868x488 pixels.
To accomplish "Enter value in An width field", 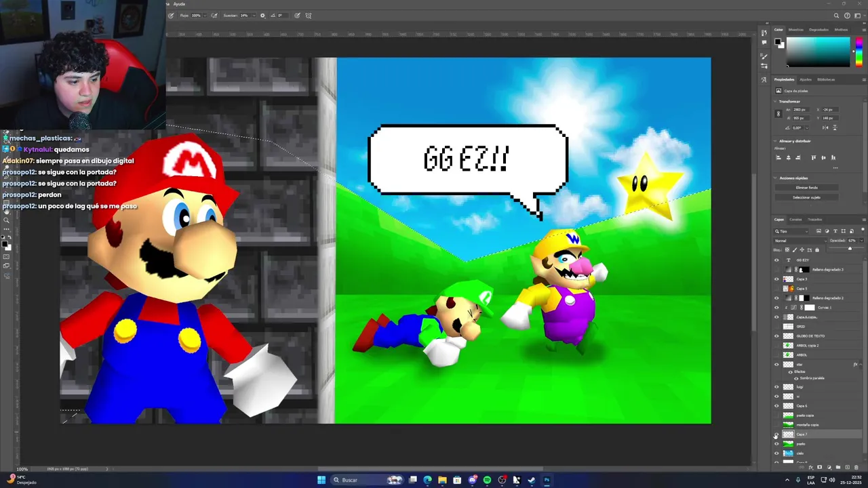I will 801,109.
